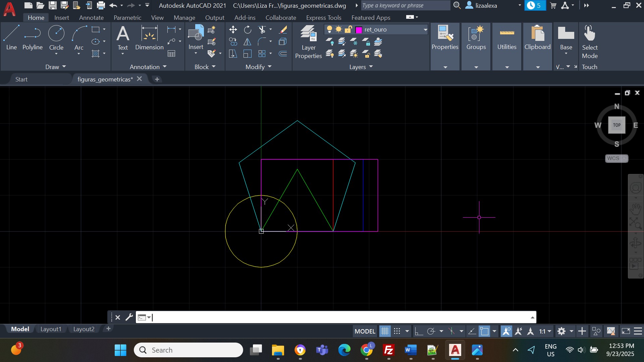Click the Erase tool icon
This screenshot has width=644, height=362.
pos(283,30)
